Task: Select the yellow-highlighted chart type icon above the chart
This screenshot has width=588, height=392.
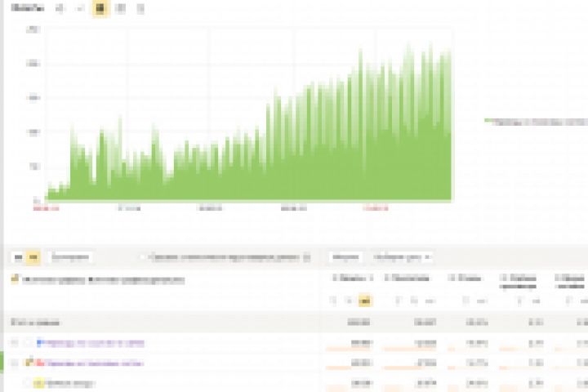Action: click(100, 8)
